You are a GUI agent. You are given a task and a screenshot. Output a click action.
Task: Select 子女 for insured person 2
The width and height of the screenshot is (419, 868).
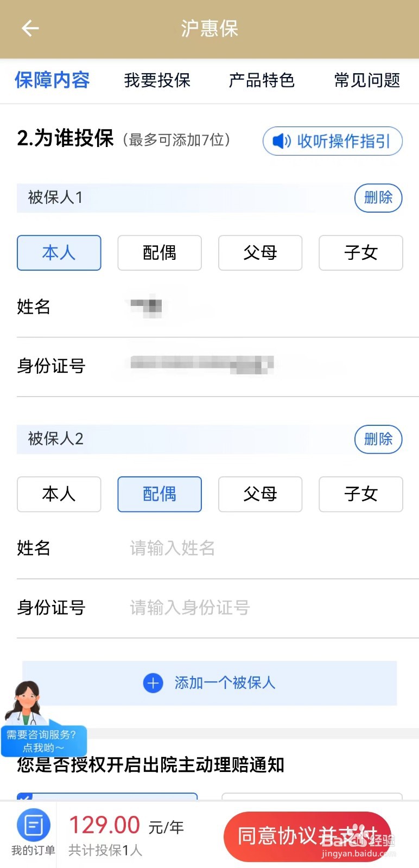click(361, 494)
